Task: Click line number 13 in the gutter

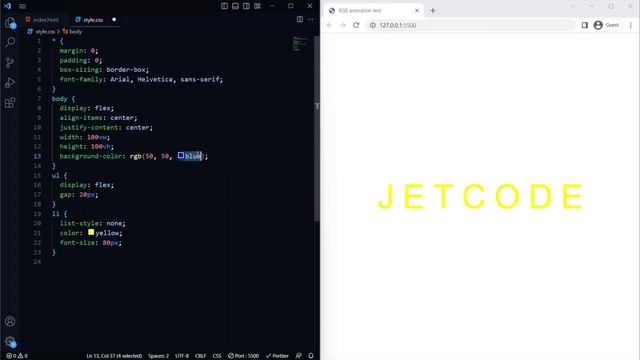Action: [37, 156]
